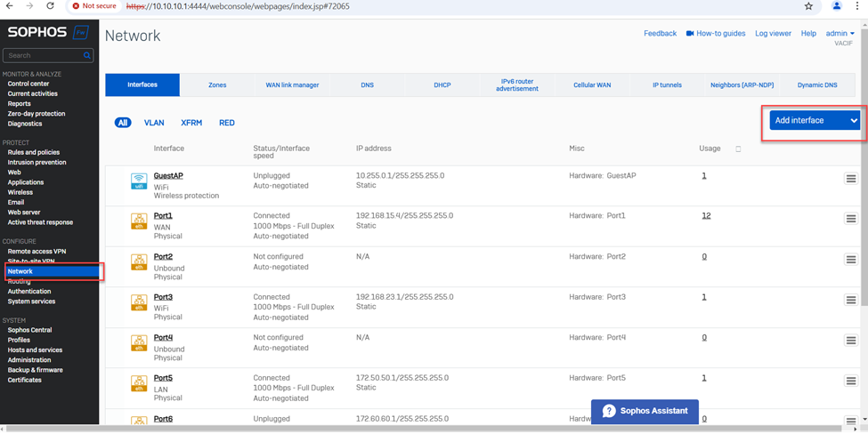Viewport: 868px width, 434px height.
Task: Select the VLAN interface filter
Action: pyautogui.click(x=154, y=123)
